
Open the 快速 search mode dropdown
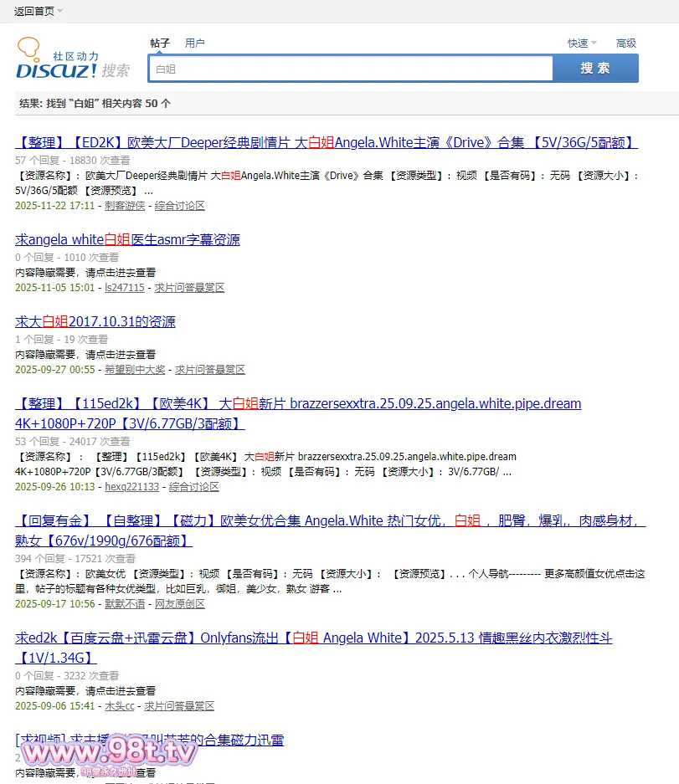(x=582, y=43)
